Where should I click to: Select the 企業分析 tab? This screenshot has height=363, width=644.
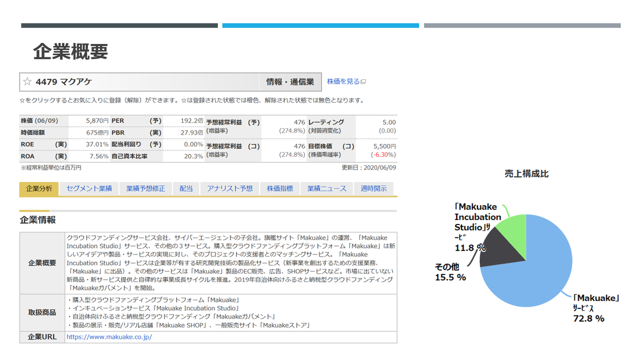tap(39, 188)
